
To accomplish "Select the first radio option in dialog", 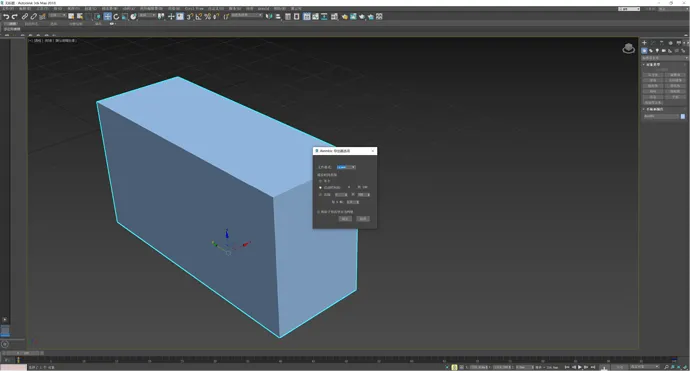I will pos(320,181).
